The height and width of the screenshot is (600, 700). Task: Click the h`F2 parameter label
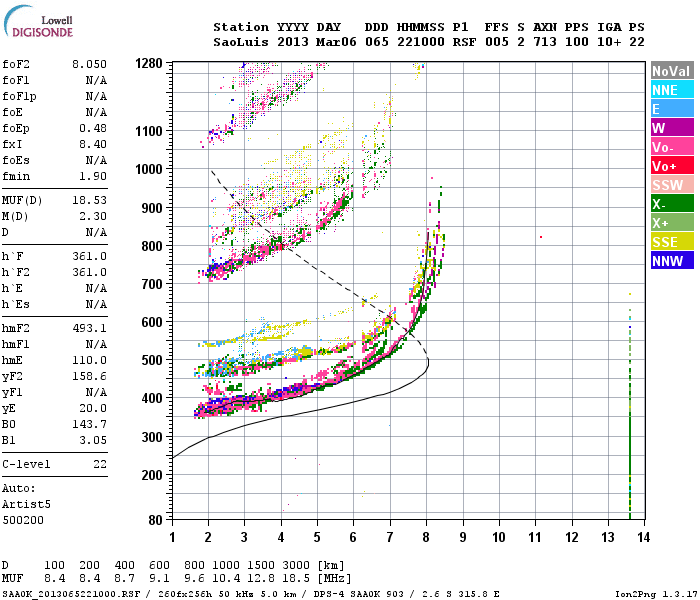(x=16, y=273)
